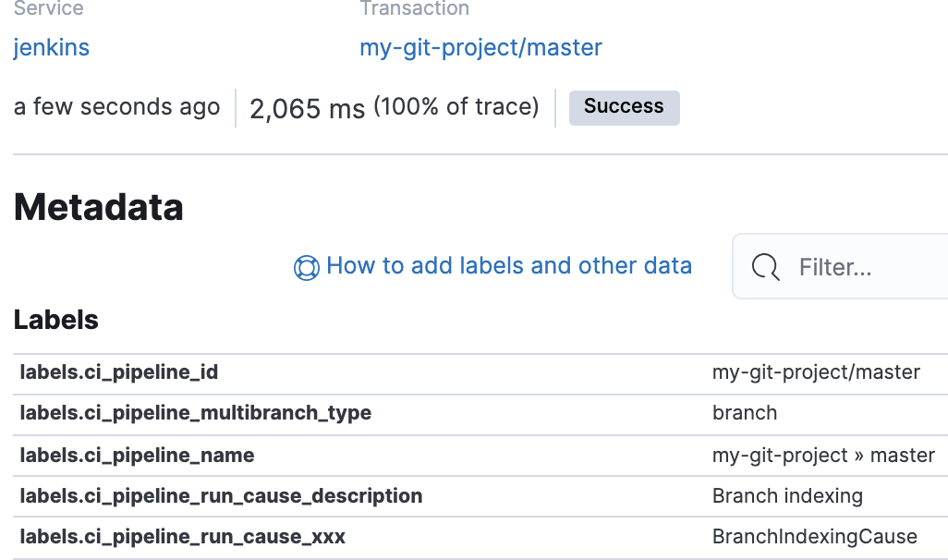Open 'How to add labels and other data'

509,266
